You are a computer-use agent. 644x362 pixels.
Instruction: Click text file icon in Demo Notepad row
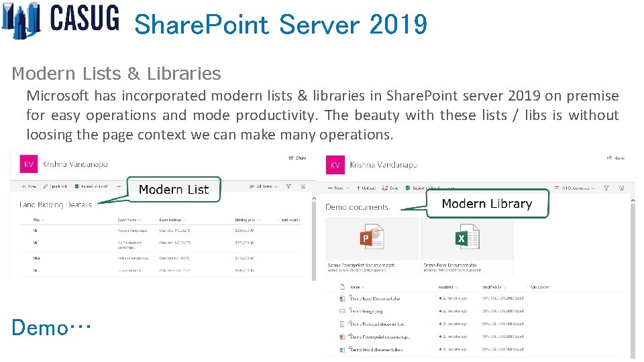pyautogui.click(x=342, y=324)
